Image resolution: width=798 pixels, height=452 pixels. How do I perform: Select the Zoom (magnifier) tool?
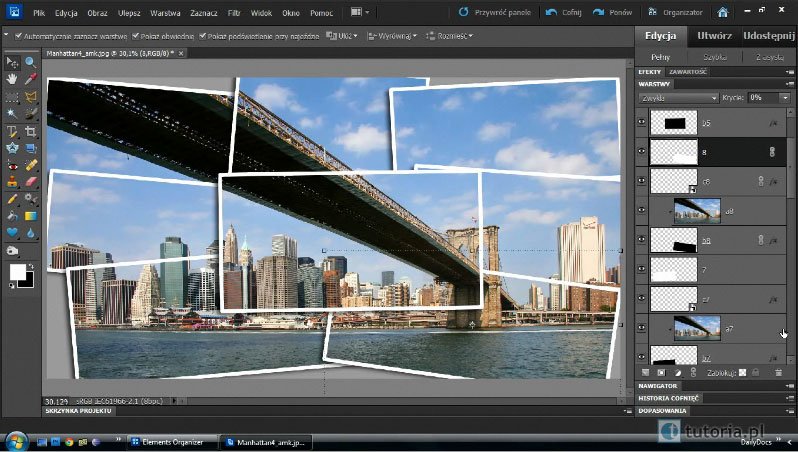31,62
